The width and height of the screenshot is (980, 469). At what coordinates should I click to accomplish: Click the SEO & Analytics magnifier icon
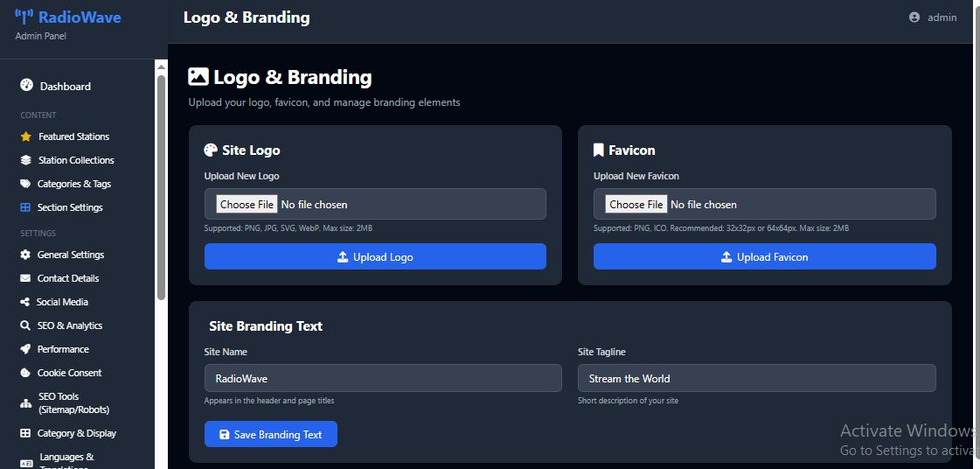pos(25,325)
